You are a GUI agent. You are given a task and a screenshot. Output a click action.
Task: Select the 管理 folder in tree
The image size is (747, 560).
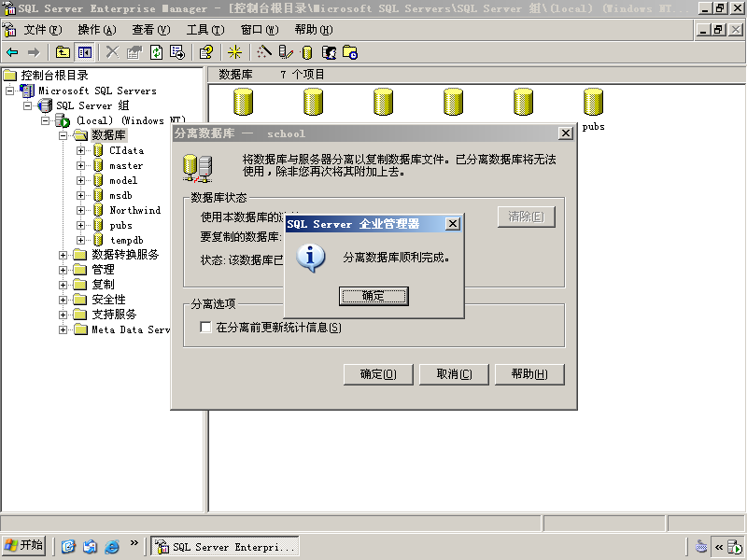pyautogui.click(x=103, y=270)
